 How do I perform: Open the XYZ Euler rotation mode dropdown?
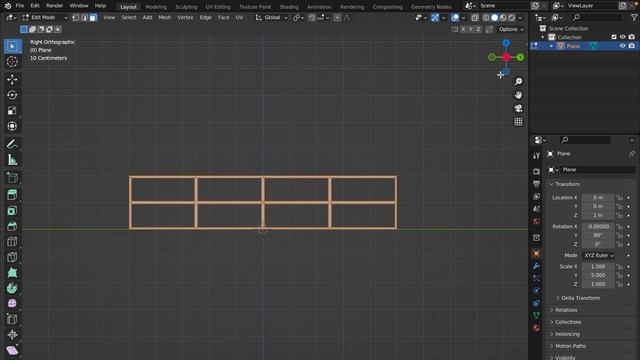598,256
